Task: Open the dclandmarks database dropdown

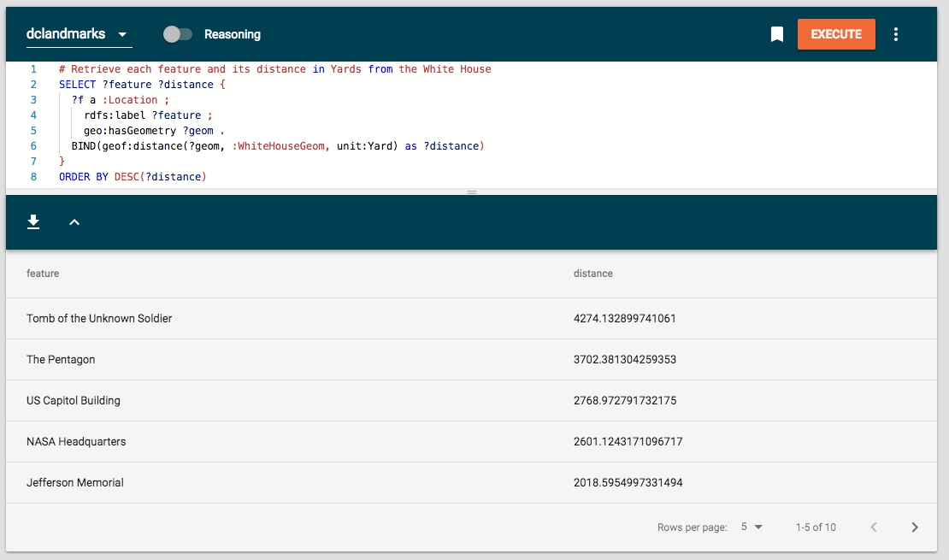Action: pos(78,34)
